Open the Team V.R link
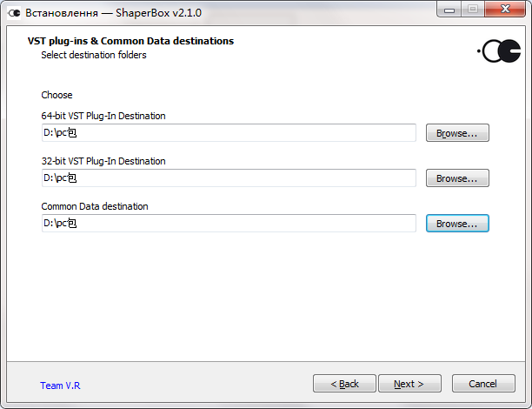This screenshot has width=532, height=409. pos(60,386)
